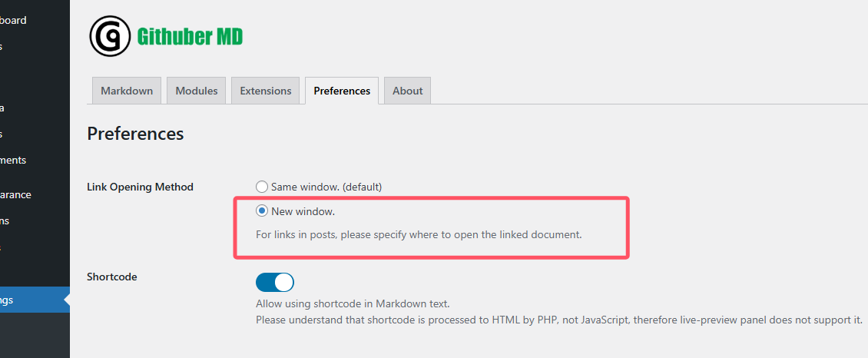The width and height of the screenshot is (868, 358).
Task: Click the Same window (default) label text
Action: [326, 187]
